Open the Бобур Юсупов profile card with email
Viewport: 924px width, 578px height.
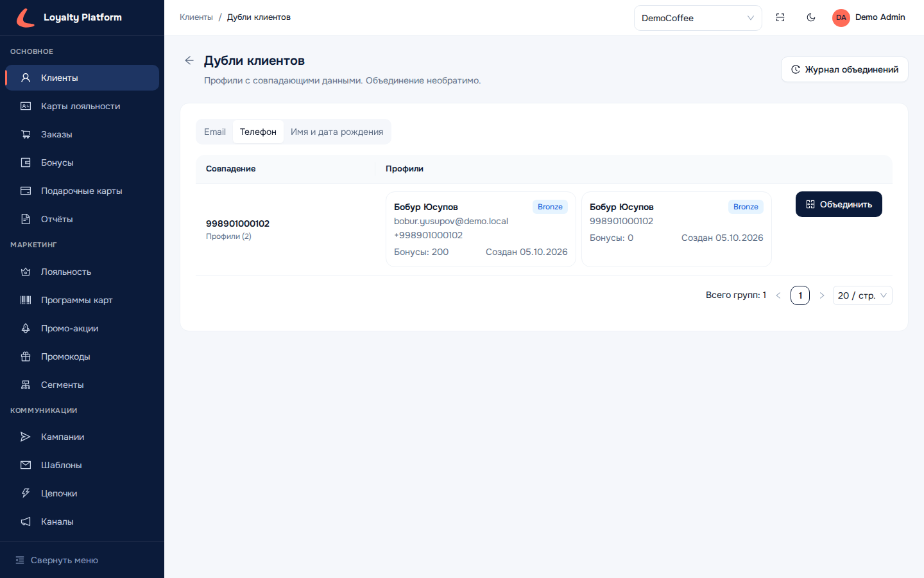(481, 229)
